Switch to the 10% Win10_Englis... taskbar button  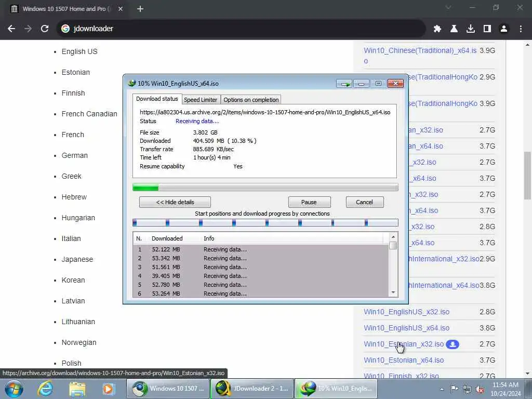(x=336, y=389)
